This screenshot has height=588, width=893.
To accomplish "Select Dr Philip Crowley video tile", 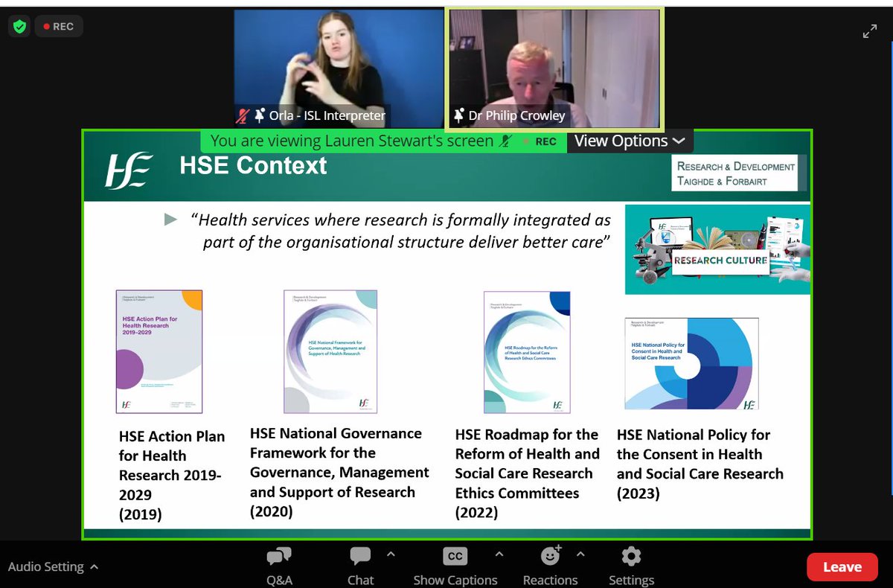I will point(553,68).
